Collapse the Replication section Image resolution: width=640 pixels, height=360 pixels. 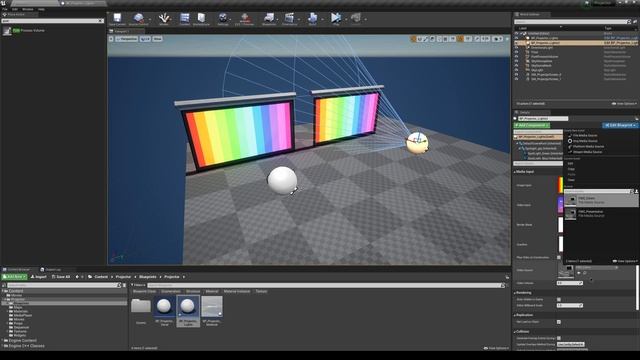[514, 315]
